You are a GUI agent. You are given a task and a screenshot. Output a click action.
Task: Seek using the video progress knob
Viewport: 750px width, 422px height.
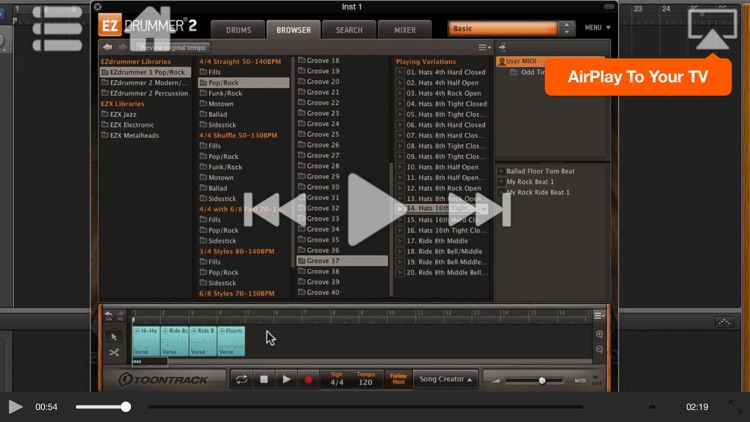[125, 407]
